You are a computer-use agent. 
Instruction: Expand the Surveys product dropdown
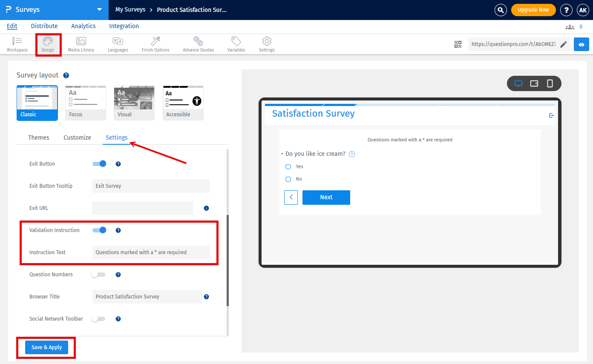pos(99,9)
